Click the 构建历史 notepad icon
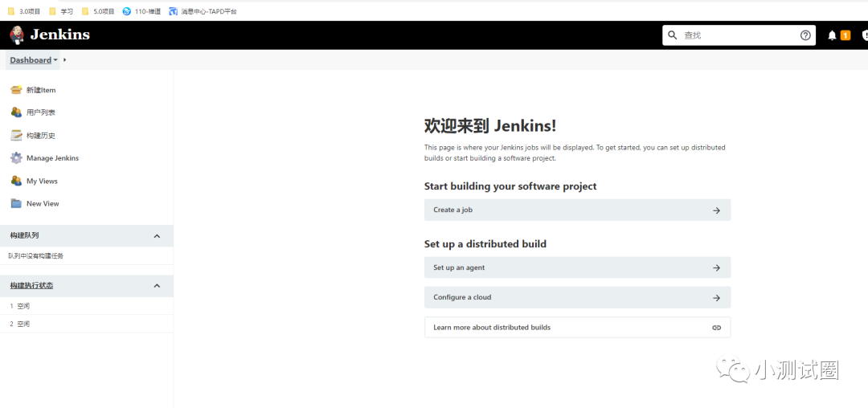 16,136
